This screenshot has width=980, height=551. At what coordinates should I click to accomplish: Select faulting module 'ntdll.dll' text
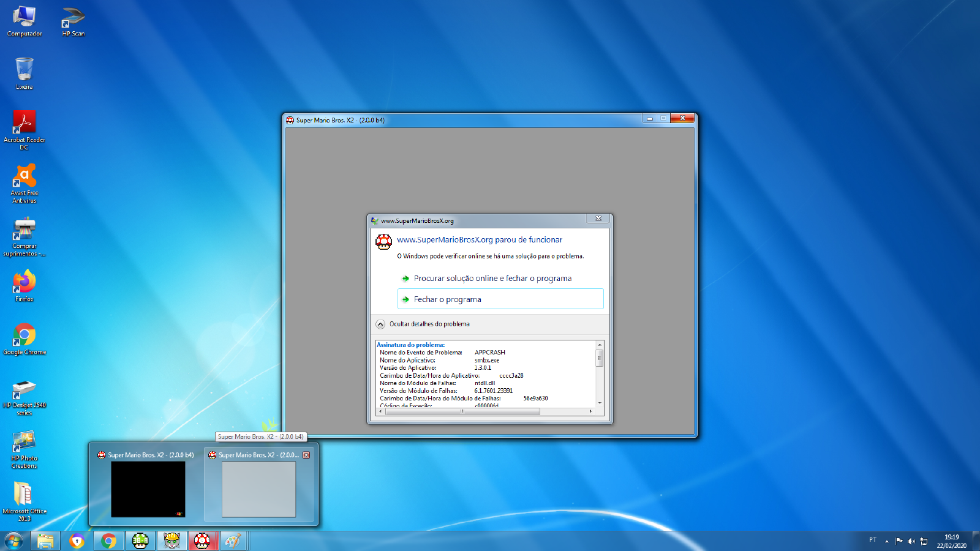pyautogui.click(x=484, y=383)
